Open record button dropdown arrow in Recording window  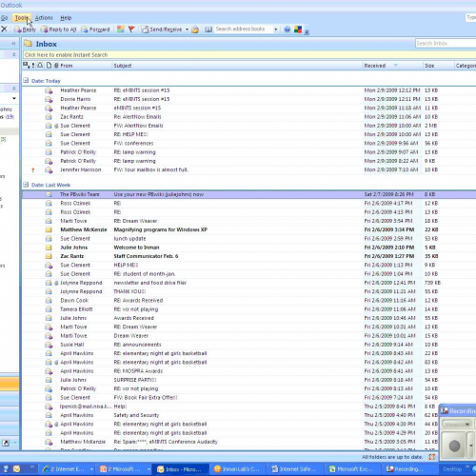471,446
